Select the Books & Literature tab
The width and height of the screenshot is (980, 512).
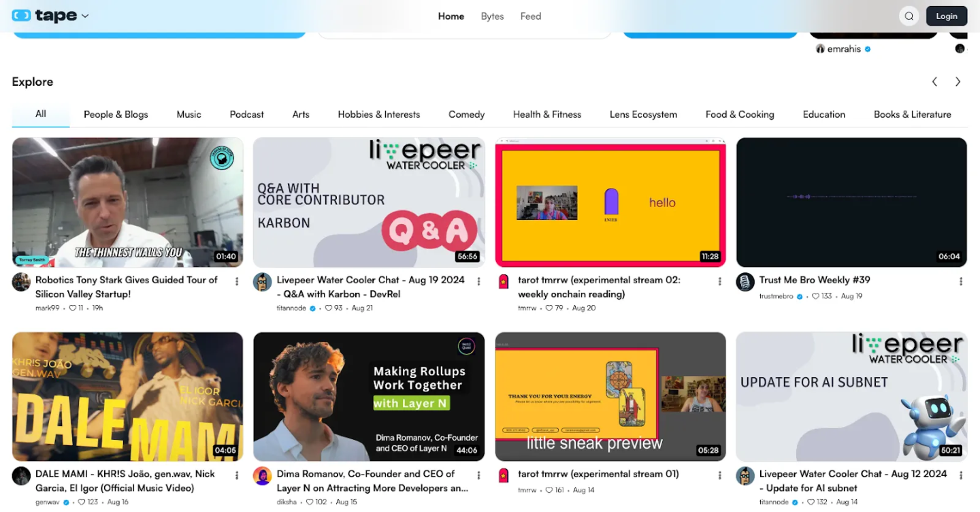coord(913,114)
